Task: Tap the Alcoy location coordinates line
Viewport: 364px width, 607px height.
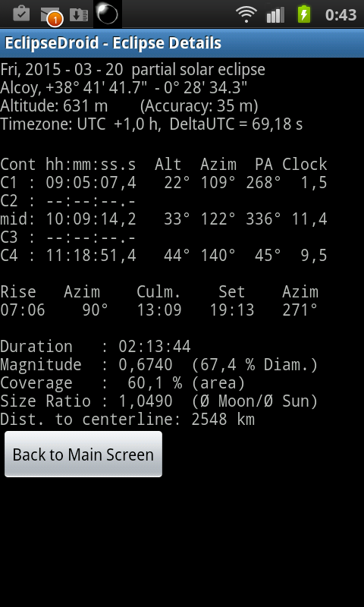Action: point(124,88)
